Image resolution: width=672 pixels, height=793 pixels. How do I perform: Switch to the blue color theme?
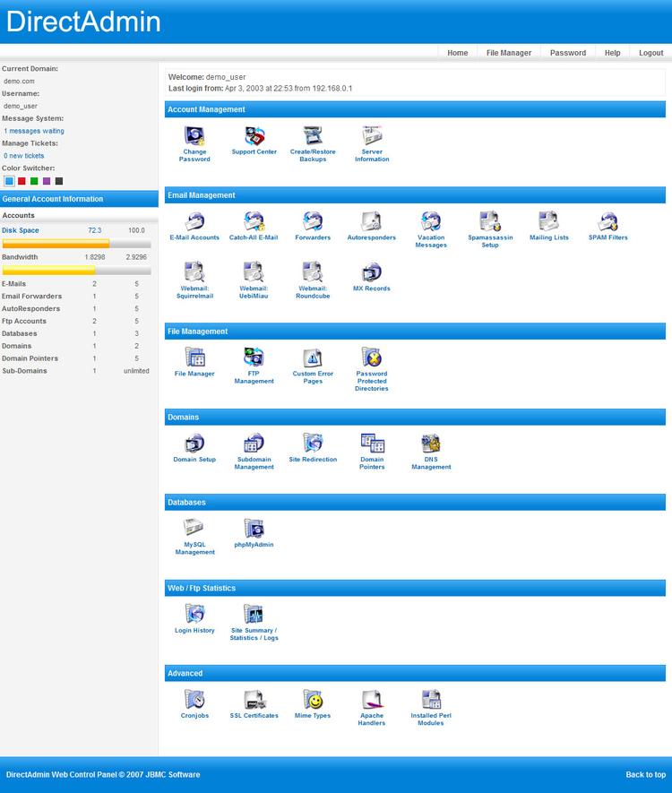pyautogui.click(x=9, y=181)
